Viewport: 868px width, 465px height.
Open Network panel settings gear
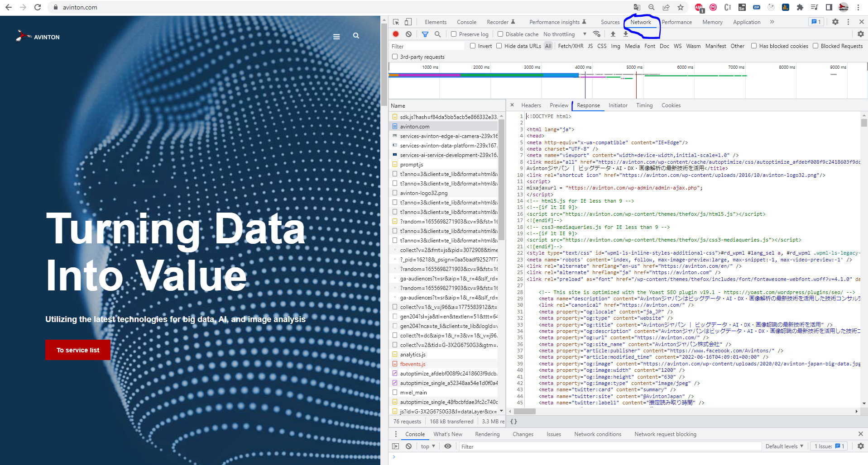click(x=860, y=34)
